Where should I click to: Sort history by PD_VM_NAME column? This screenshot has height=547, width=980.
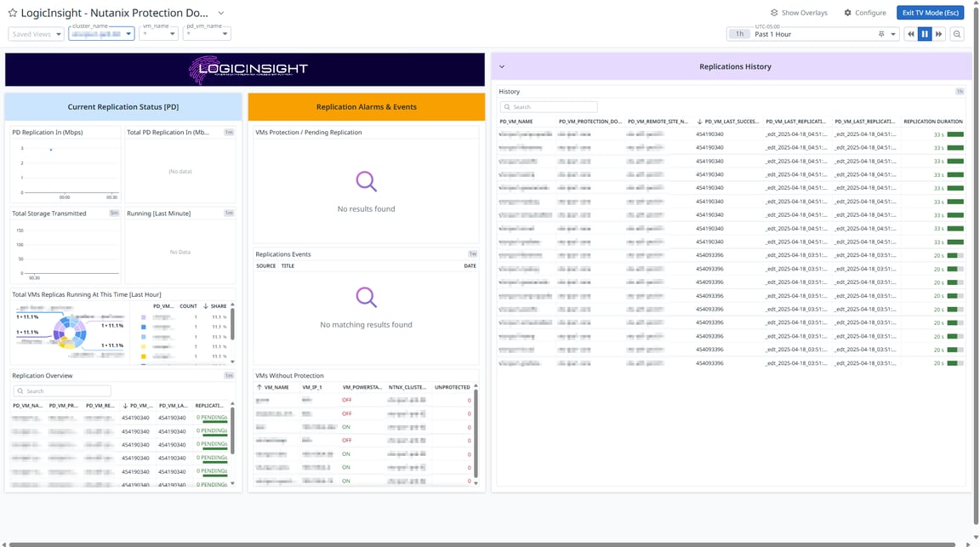click(x=516, y=122)
